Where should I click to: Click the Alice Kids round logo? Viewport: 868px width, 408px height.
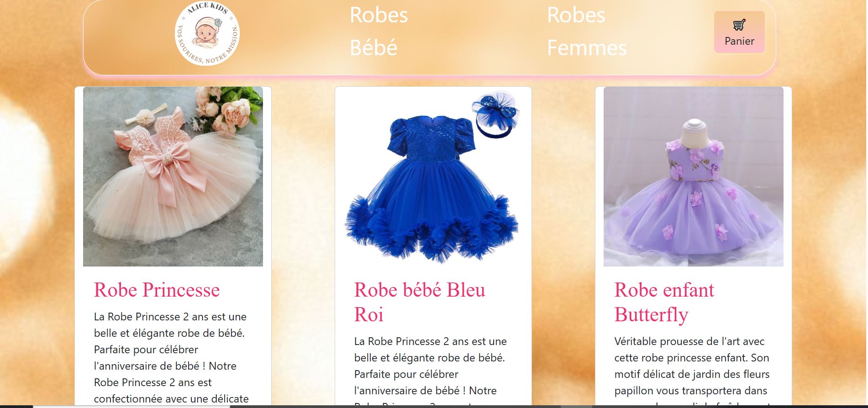click(x=207, y=33)
